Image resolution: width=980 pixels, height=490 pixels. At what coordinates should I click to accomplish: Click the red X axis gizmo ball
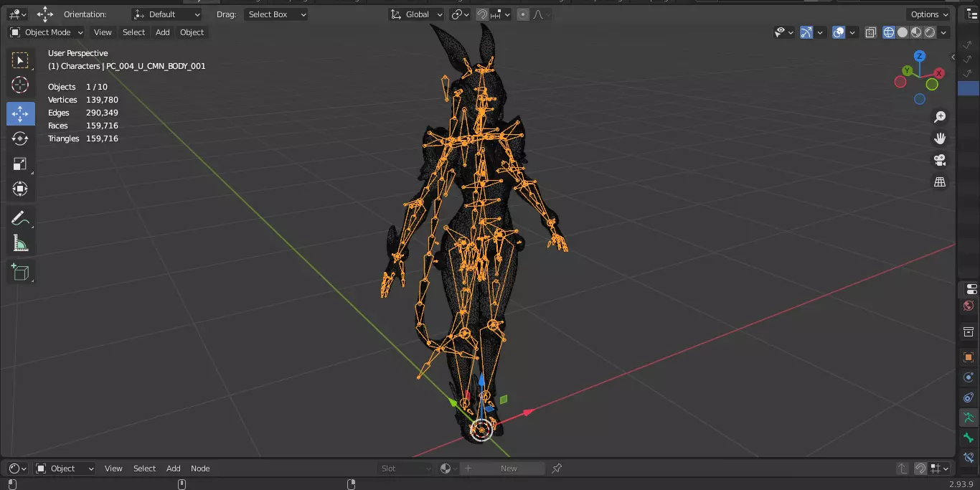pos(939,73)
